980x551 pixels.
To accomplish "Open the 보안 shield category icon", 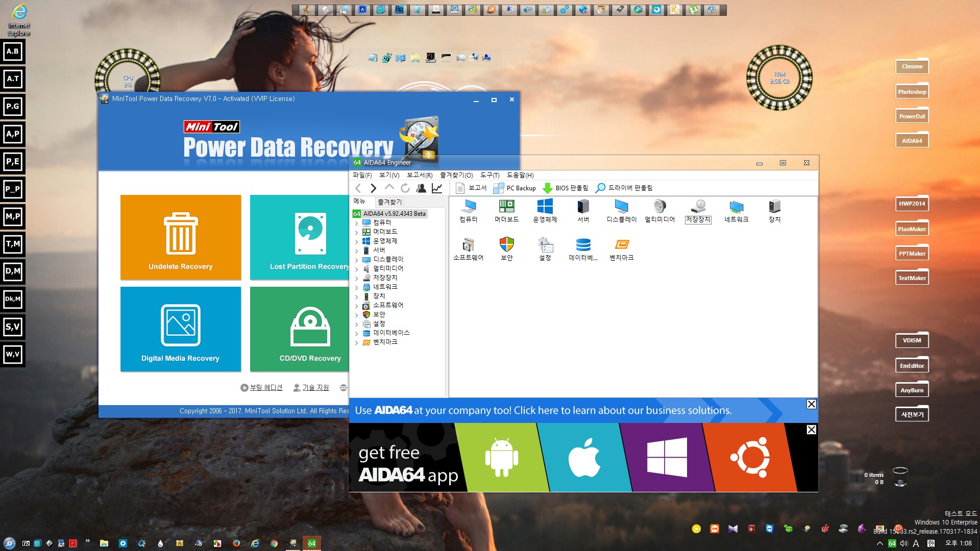I will [x=506, y=249].
